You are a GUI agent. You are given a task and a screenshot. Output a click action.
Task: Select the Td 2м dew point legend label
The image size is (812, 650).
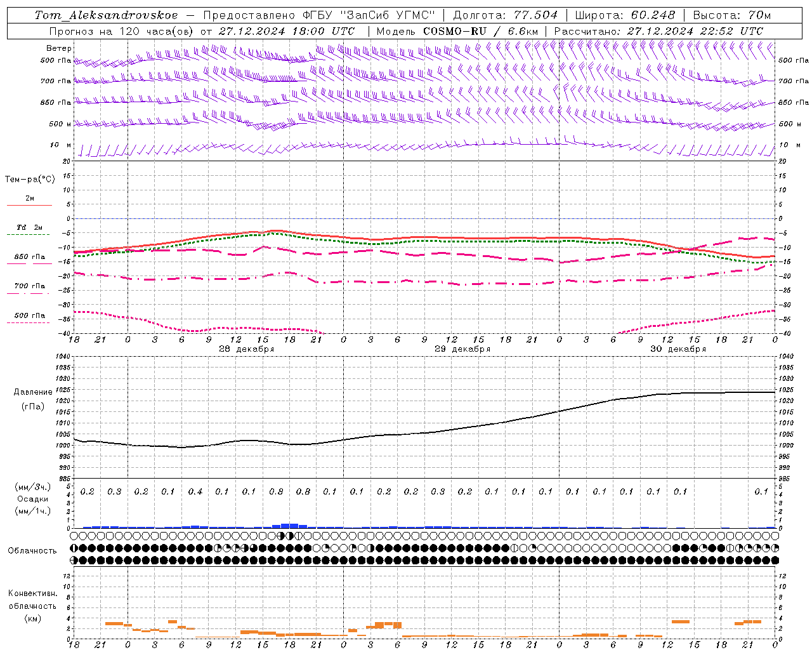[x=30, y=227]
